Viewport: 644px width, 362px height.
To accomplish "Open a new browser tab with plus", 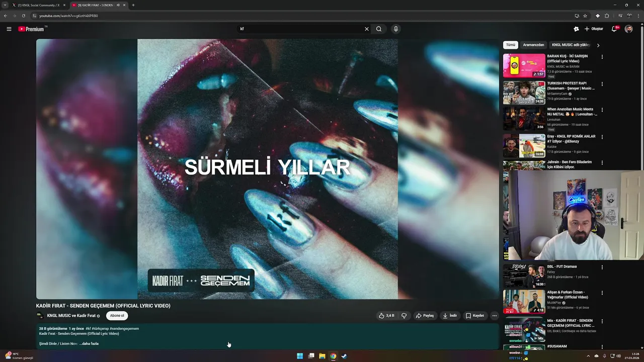I will point(133,5).
